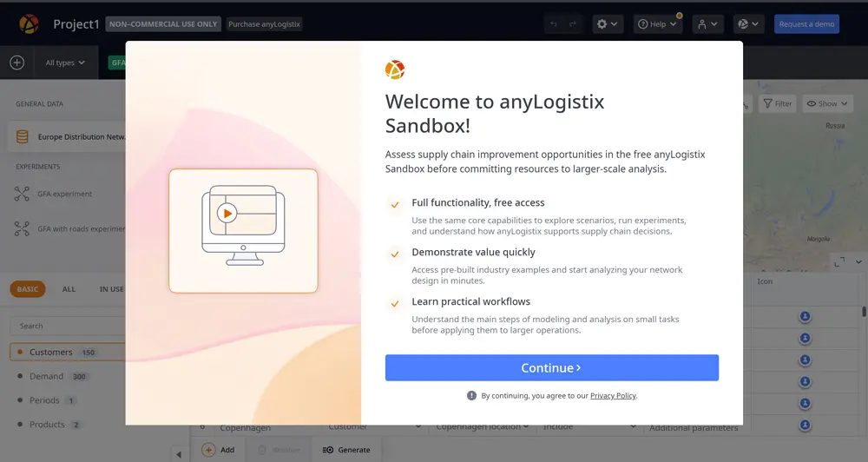
Task: Select the Customers table
Action: pos(68,352)
